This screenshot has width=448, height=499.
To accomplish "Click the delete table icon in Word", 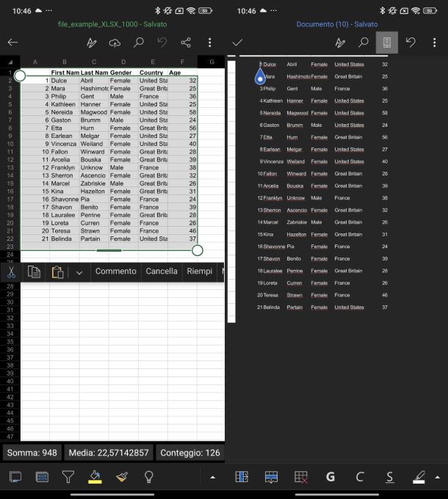I will coord(300,477).
